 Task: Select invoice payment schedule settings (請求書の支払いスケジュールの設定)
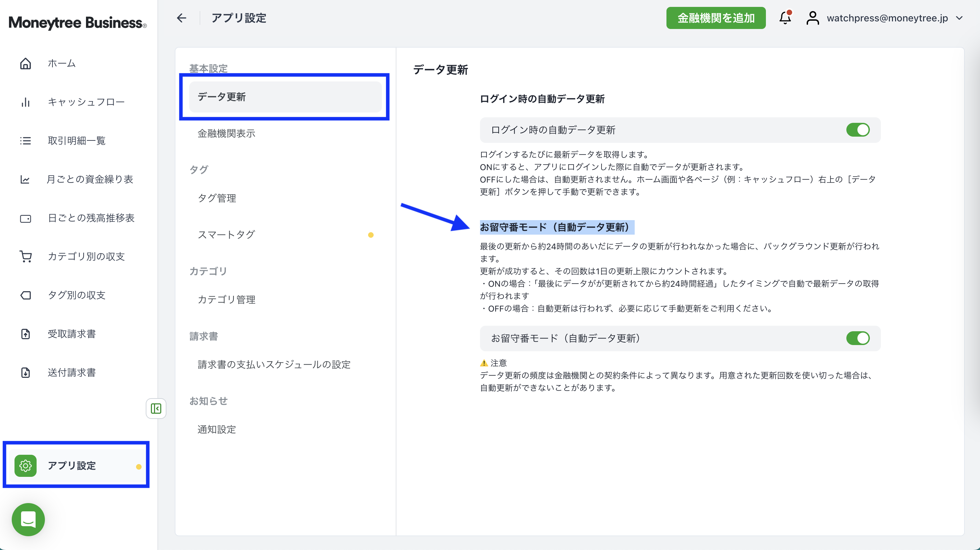274,364
